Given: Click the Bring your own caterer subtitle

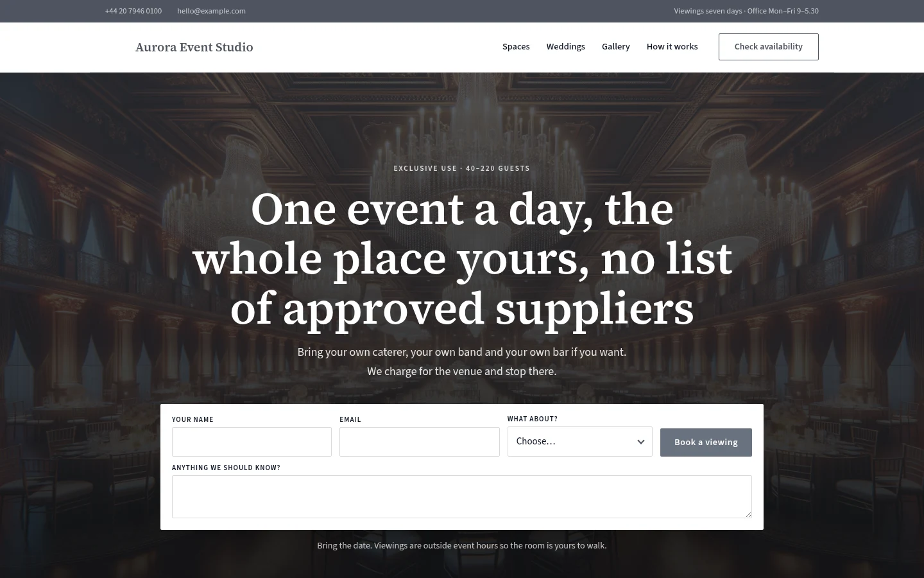Looking at the screenshot, I should click(x=462, y=352).
